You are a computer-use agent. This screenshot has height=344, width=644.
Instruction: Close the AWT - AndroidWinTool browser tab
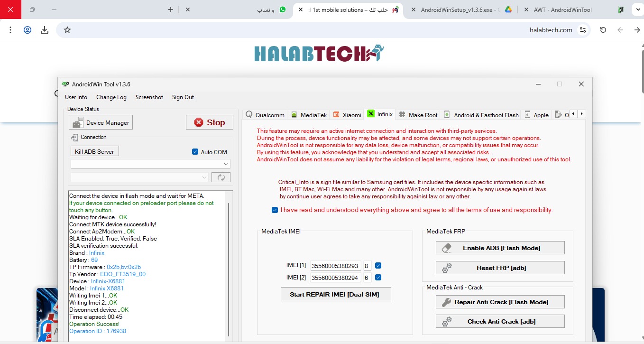click(525, 9)
